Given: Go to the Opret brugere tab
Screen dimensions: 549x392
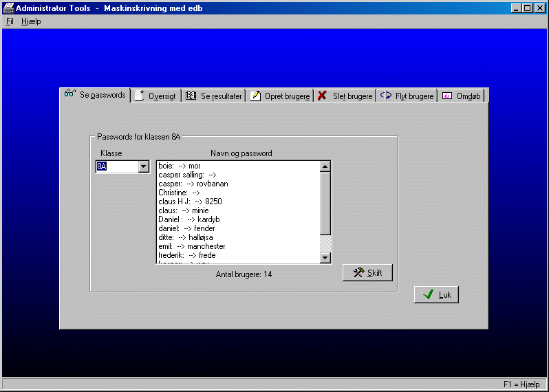Looking at the screenshot, I should pos(280,96).
